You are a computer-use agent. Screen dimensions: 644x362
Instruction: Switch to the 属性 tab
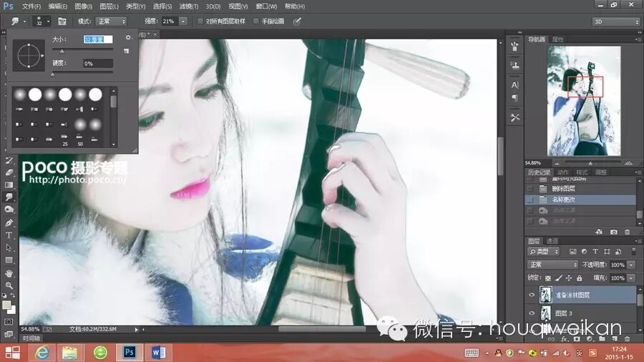557,39
